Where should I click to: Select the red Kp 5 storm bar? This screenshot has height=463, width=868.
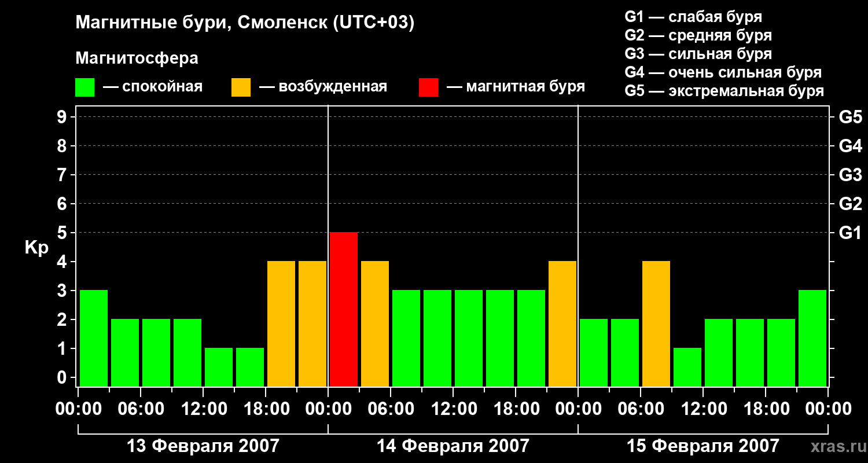tap(344, 310)
